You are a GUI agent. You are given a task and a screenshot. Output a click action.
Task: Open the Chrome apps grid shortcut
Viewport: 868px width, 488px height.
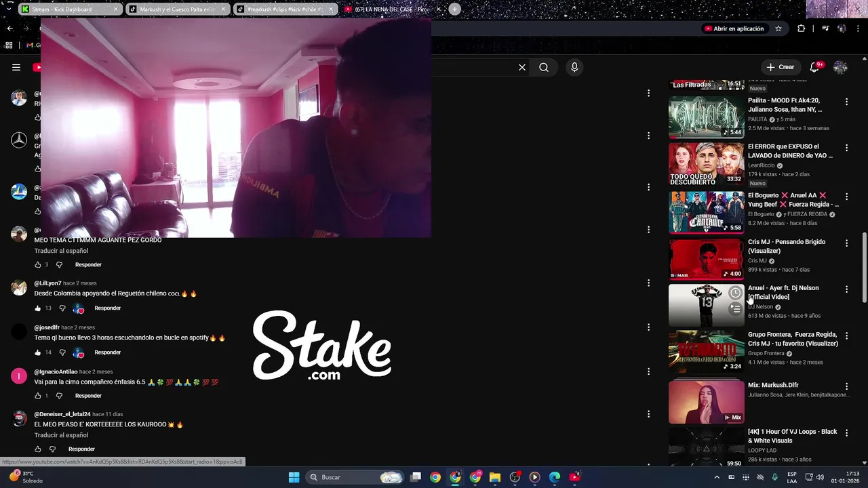9,45
